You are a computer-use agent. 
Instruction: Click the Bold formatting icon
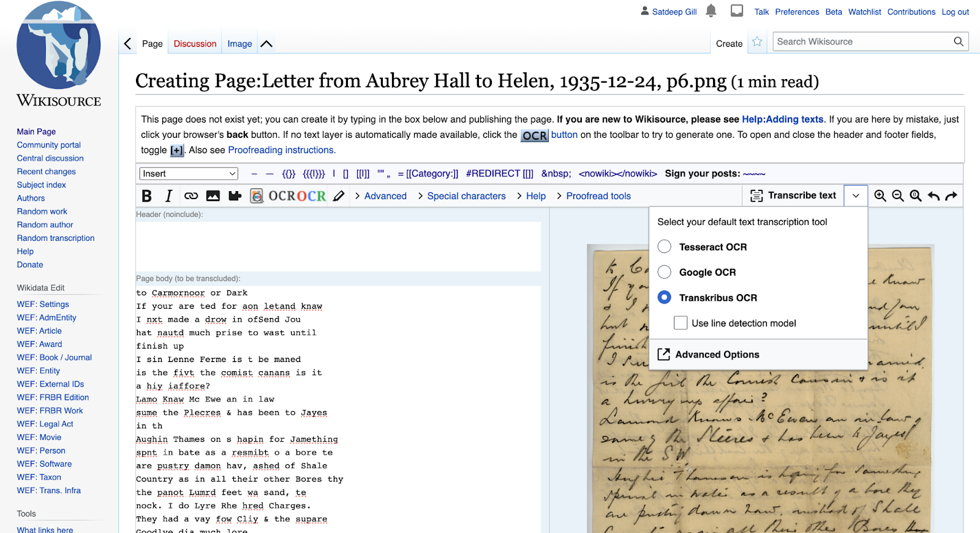146,196
